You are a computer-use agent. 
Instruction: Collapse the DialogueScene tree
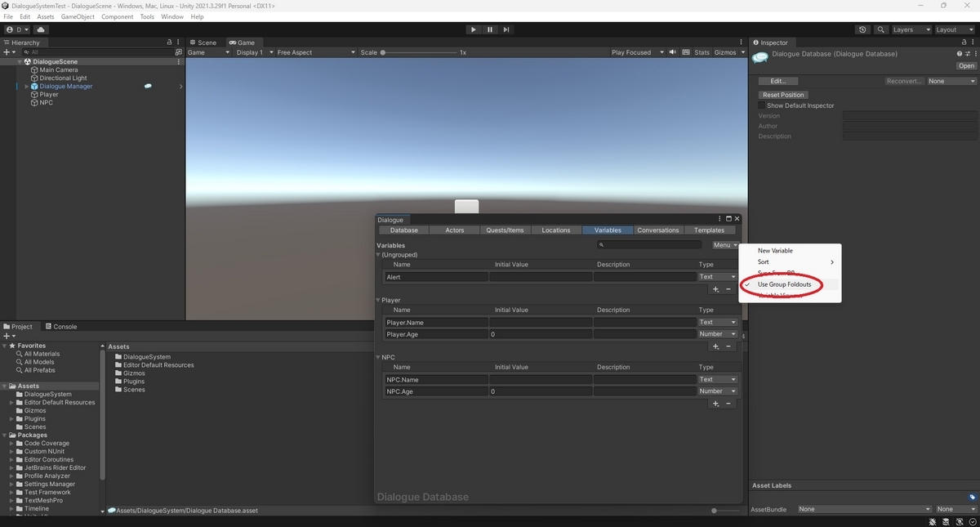coord(20,61)
